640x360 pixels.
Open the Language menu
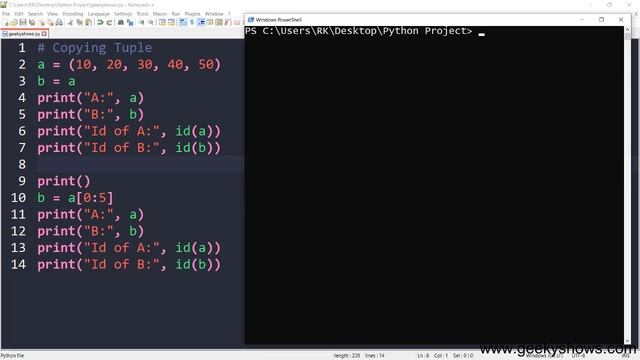click(98, 14)
